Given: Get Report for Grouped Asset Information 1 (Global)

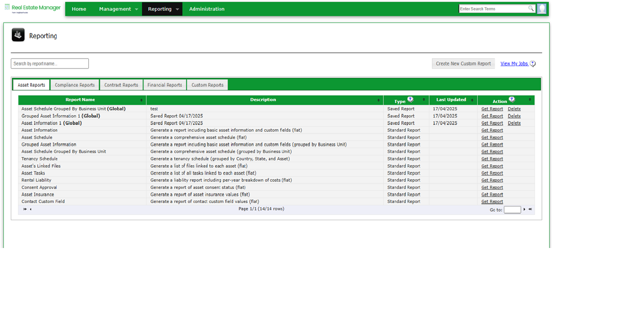Looking at the screenshot, I should pyautogui.click(x=492, y=116).
